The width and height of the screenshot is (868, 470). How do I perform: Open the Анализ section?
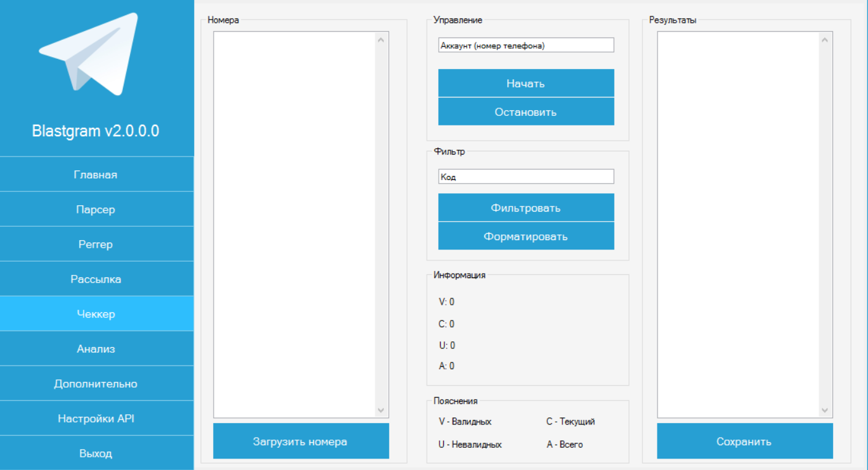click(x=96, y=349)
